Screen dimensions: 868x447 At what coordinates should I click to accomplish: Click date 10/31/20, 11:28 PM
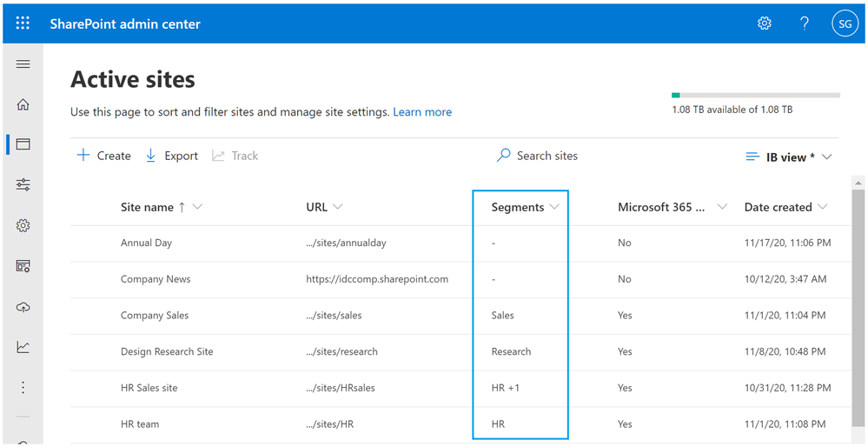787,388
